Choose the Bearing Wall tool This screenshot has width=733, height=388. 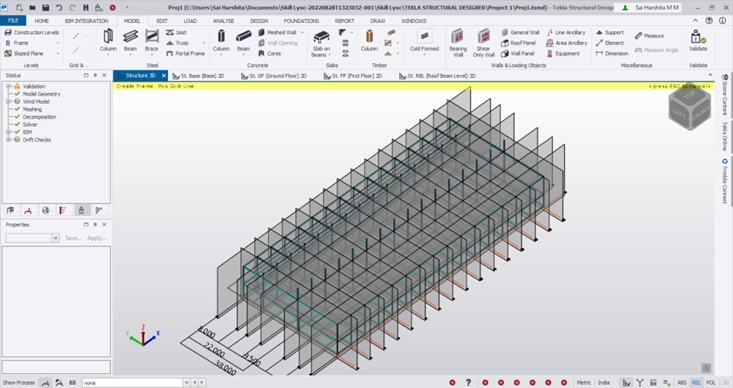point(458,43)
